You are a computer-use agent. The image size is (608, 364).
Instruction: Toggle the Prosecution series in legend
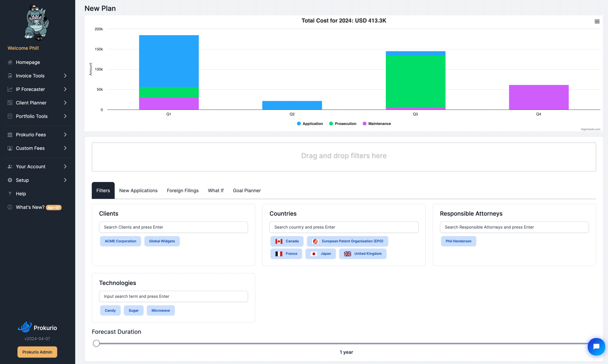343,124
